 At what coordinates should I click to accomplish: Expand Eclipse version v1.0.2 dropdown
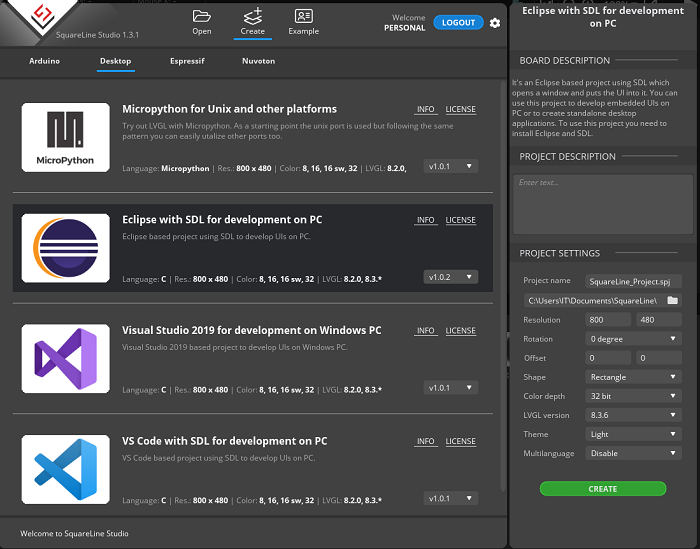(450, 277)
